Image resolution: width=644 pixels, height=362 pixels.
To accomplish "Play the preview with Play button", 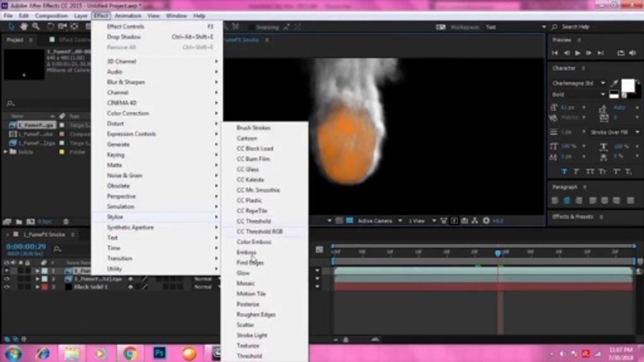I will 578,53.
